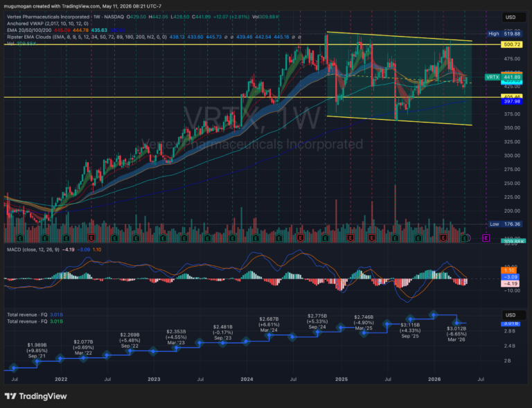
Task: Click the Ripster EMA Clouds indicator legend
Action: click(x=87, y=37)
